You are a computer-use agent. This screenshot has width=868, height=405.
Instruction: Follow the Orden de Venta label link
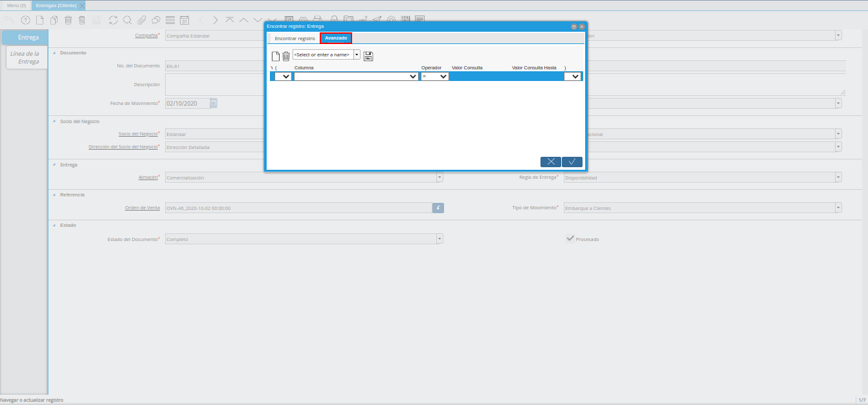[x=142, y=208]
